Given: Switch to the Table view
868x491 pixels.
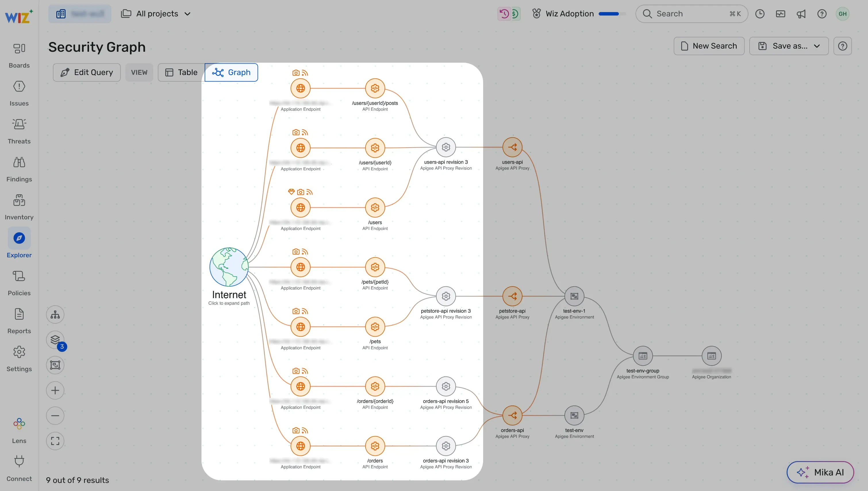Looking at the screenshot, I should coord(181,72).
